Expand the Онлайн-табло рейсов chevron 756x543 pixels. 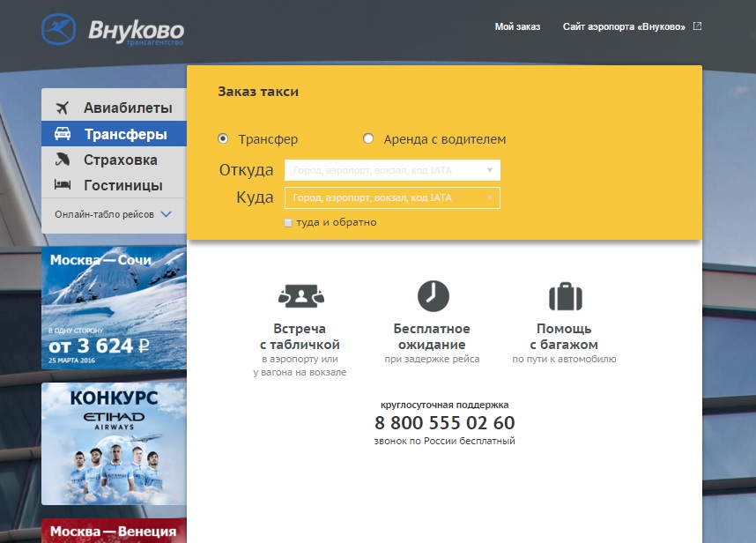[x=167, y=214]
